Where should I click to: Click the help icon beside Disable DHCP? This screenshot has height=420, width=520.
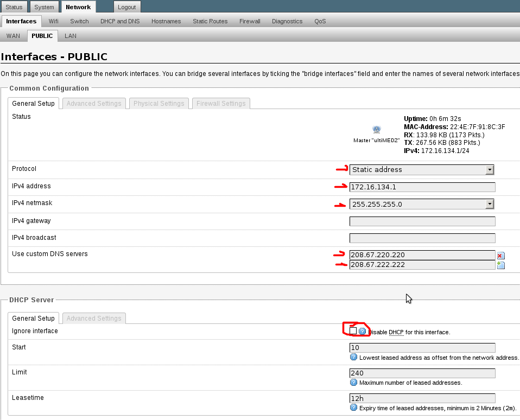coord(363,331)
